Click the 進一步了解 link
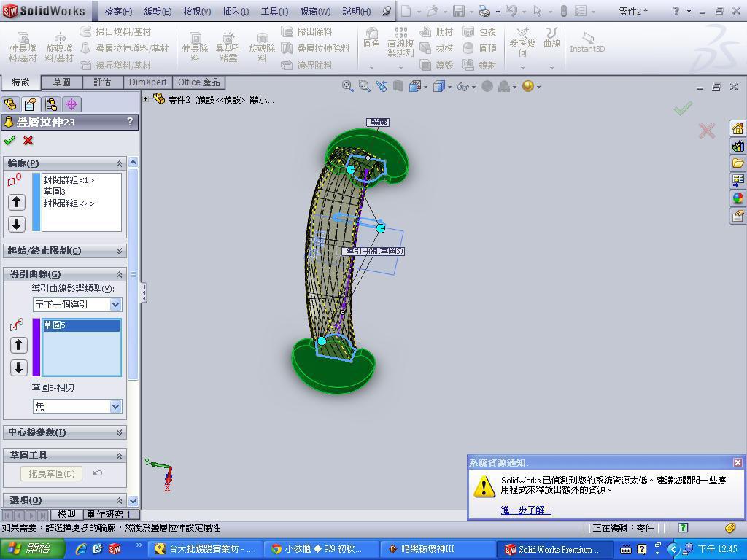This screenshot has height=560, width=747. [x=525, y=510]
